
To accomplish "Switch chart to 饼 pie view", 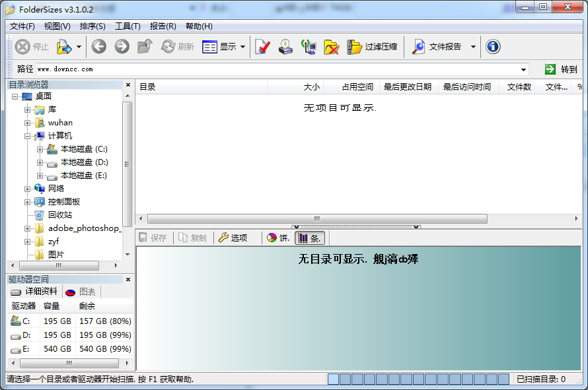I will (277, 238).
